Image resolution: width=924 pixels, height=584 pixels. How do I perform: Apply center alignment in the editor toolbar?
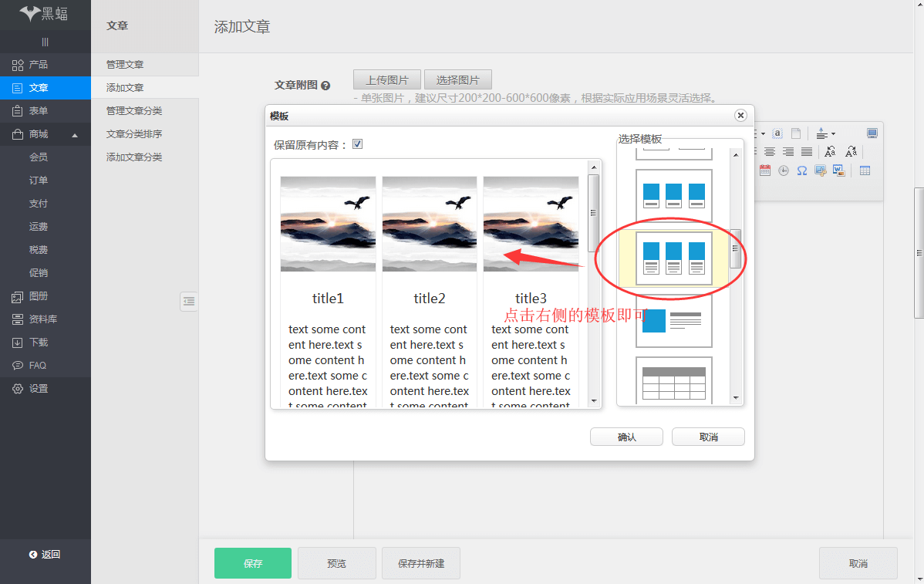point(770,151)
